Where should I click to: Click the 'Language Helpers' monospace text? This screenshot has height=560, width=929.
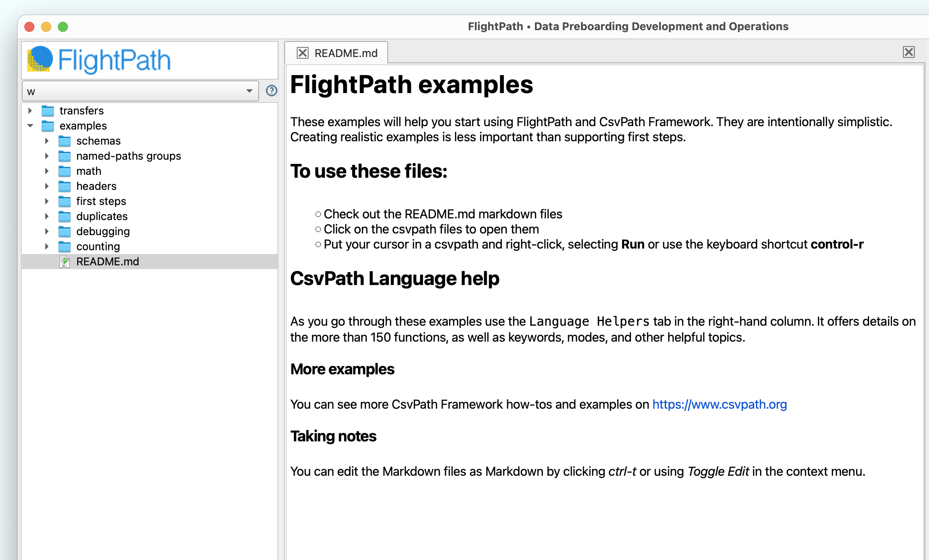[589, 321]
